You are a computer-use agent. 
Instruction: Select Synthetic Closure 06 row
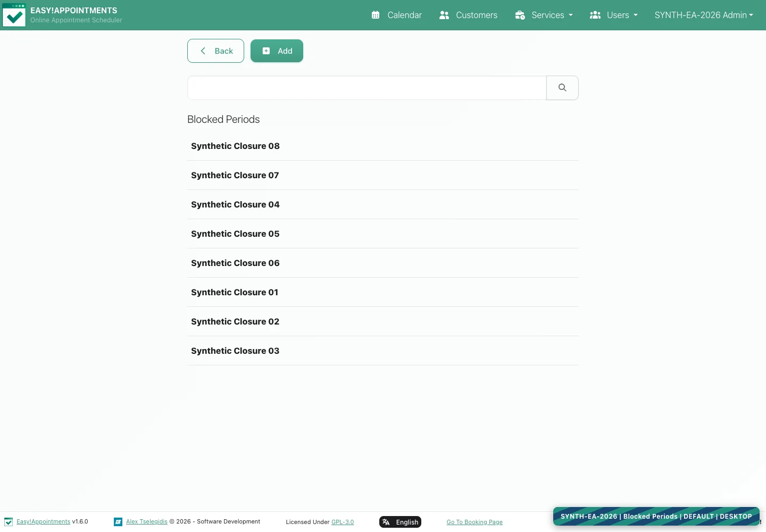[x=383, y=263]
